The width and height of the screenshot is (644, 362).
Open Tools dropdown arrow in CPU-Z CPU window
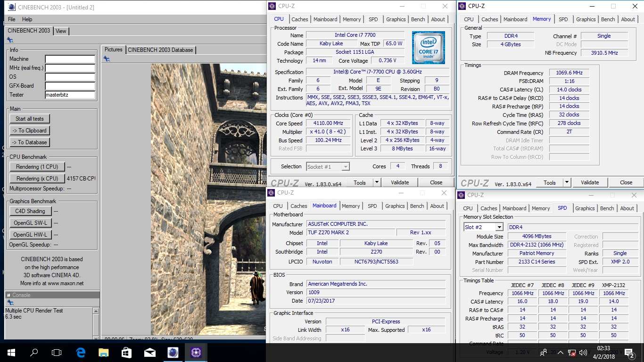point(377,182)
